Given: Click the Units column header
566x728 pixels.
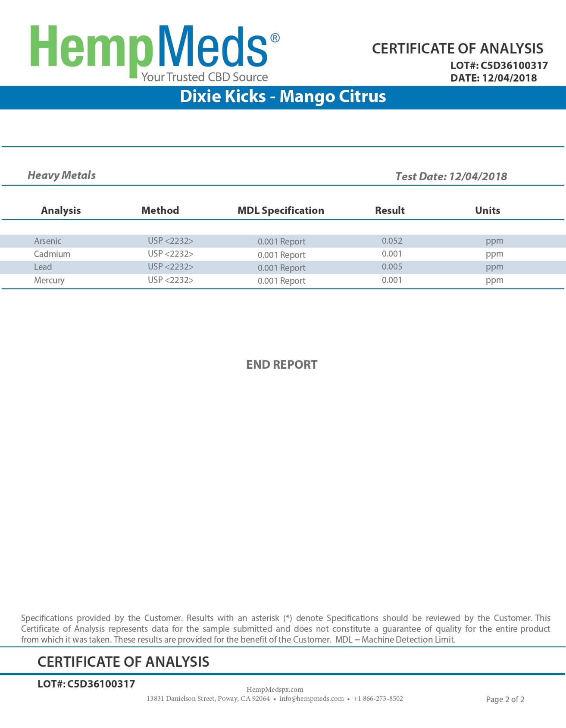Looking at the screenshot, I should (488, 210).
